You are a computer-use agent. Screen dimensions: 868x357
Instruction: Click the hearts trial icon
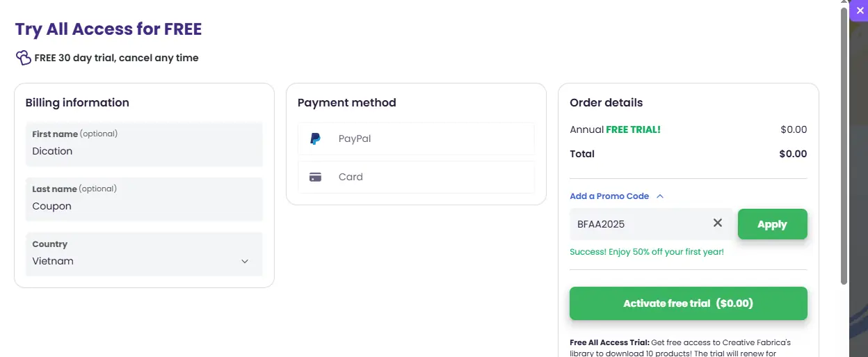[x=23, y=58]
